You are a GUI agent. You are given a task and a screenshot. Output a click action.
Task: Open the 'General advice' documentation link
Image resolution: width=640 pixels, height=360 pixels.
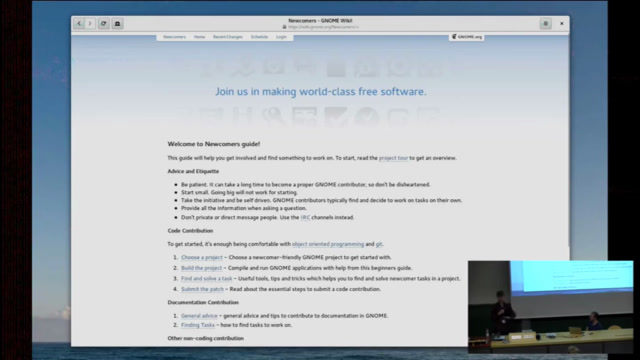pyautogui.click(x=199, y=316)
